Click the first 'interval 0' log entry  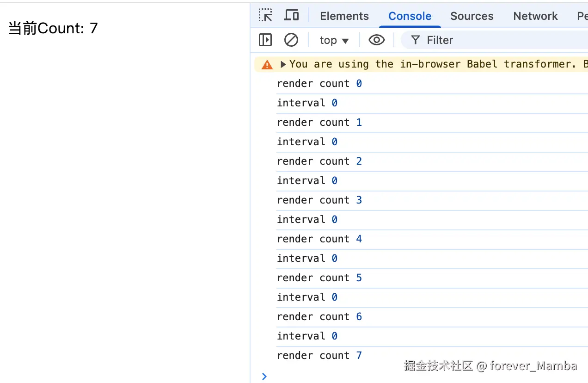307,103
